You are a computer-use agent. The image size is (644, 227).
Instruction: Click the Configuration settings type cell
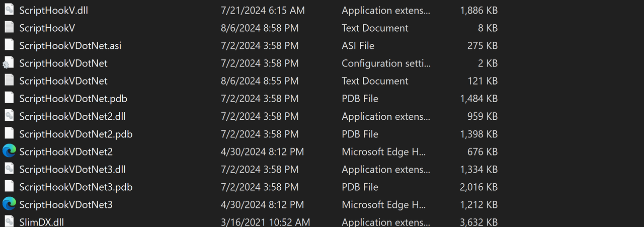coord(386,63)
